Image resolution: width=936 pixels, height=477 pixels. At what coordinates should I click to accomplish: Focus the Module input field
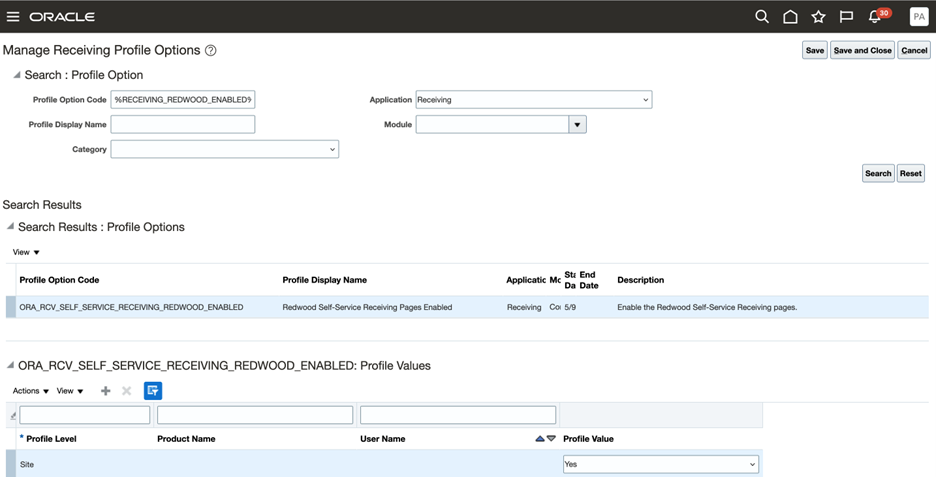492,125
